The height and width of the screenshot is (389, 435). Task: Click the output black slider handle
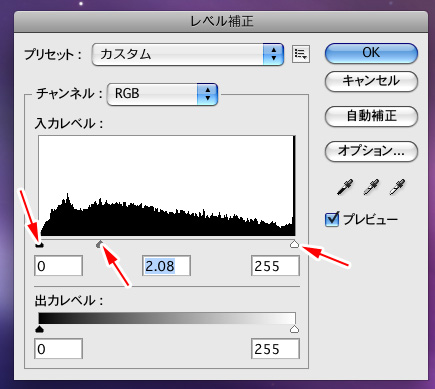[x=40, y=329]
